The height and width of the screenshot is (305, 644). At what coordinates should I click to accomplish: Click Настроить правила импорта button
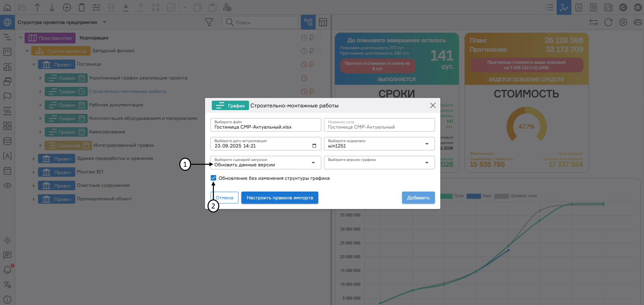(279, 198)
